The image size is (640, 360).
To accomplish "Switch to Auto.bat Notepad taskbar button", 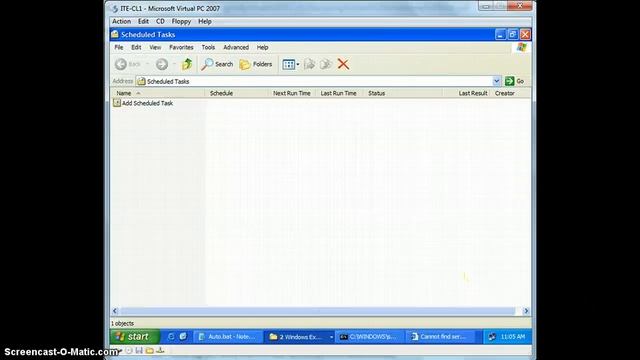I will tap(227, 337).
